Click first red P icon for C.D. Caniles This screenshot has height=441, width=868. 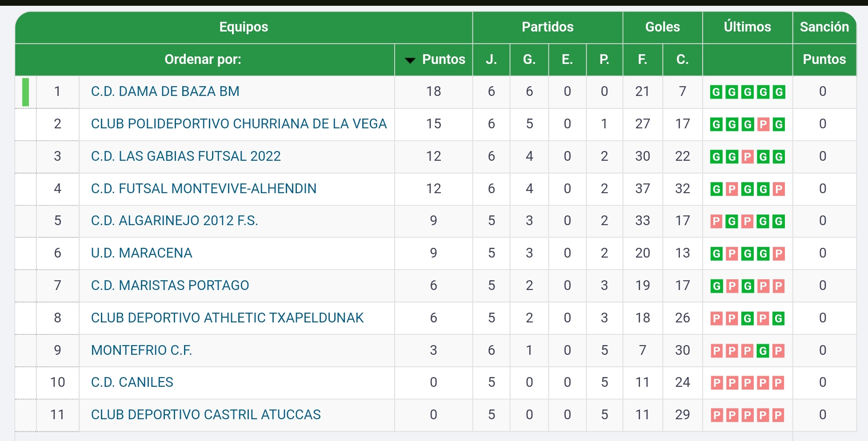coord(716,383)
